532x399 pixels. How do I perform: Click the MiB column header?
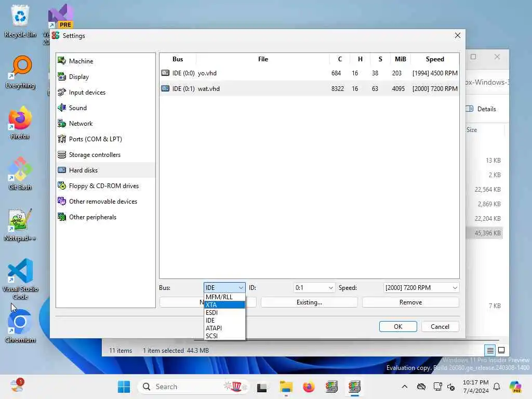[401, 59]
